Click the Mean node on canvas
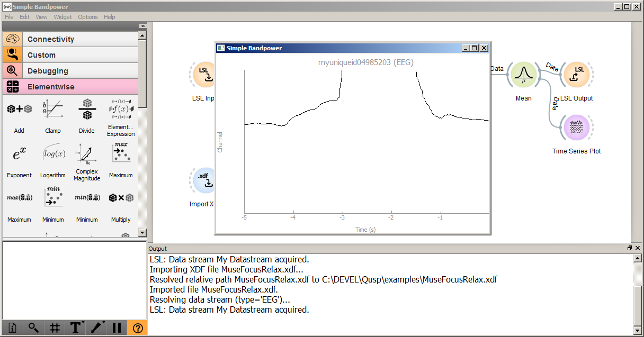This screenshot has height=337, width=644. (523, 75)
